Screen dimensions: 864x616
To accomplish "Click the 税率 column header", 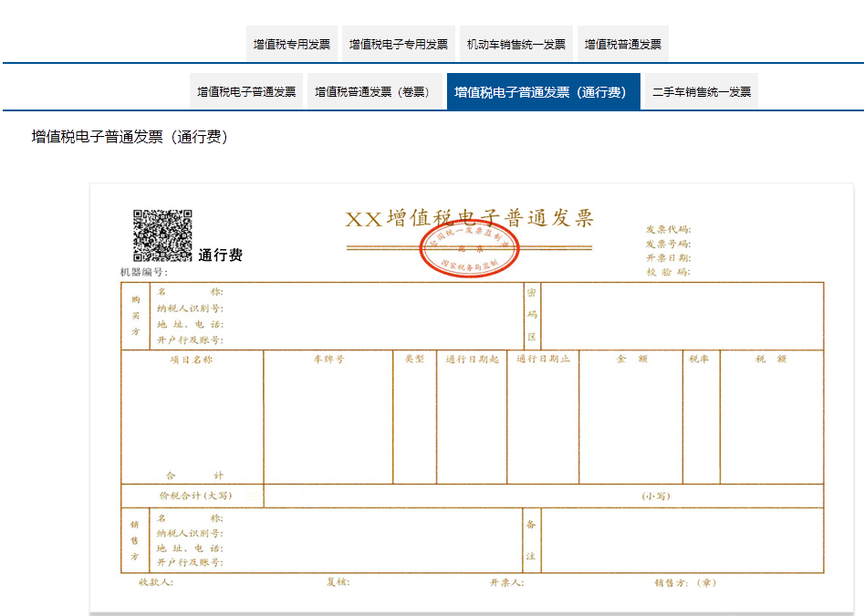I will [699, 359].
